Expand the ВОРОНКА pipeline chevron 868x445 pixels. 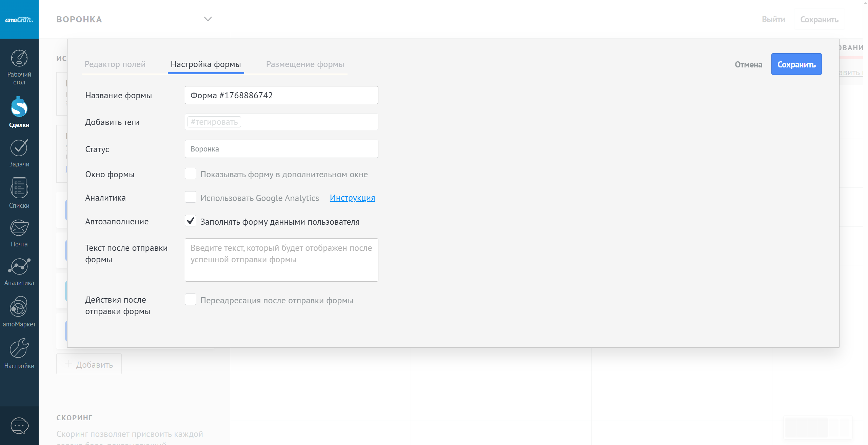208,19
